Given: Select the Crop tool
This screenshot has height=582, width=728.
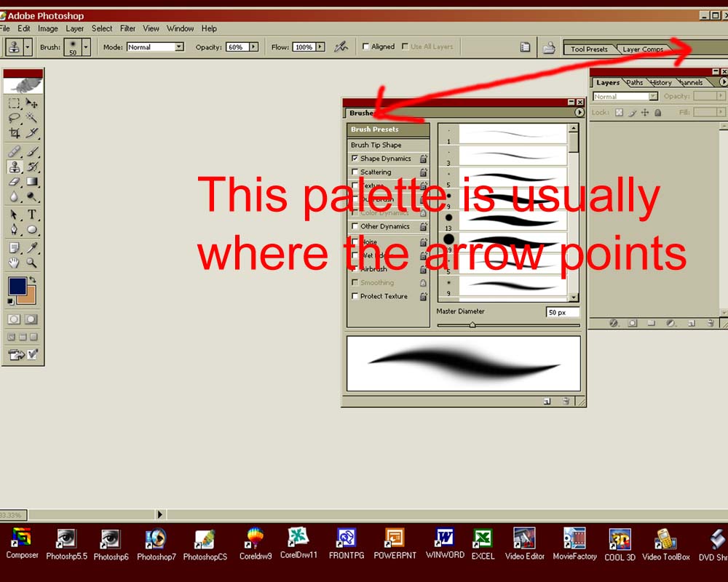Looking at the screenshot, I should [x=15, y=133].
